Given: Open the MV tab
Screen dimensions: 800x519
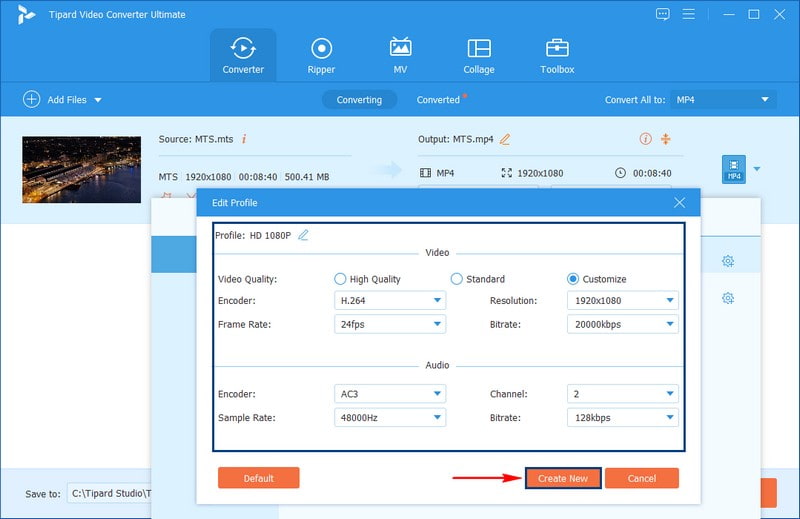Looking at the screenshot, I should pos(401,55).
